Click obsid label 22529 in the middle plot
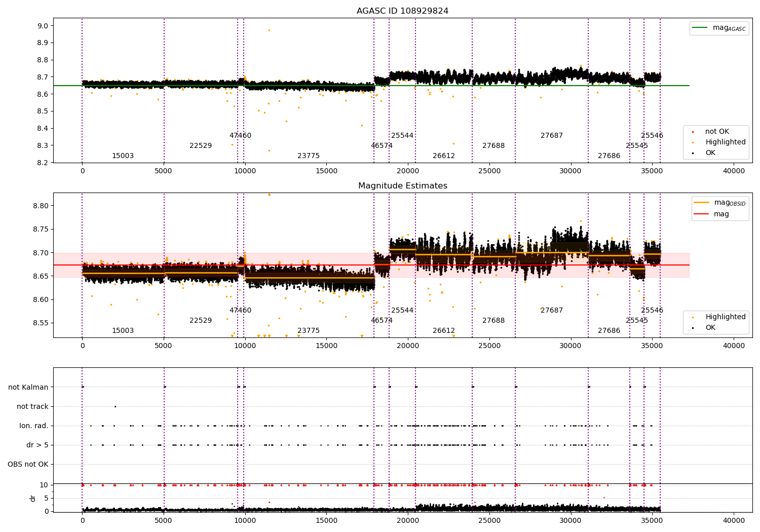 pyautogui.click(x=201, y=321)
